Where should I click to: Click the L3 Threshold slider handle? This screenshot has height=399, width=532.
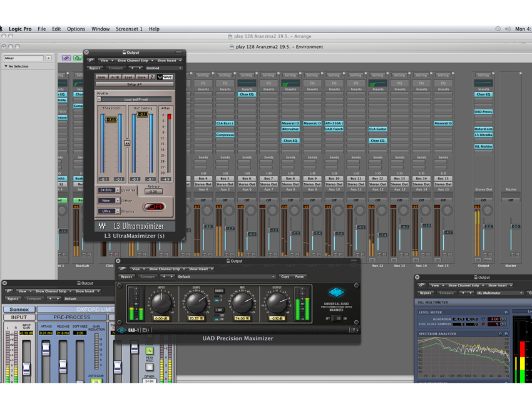[111, 119]
